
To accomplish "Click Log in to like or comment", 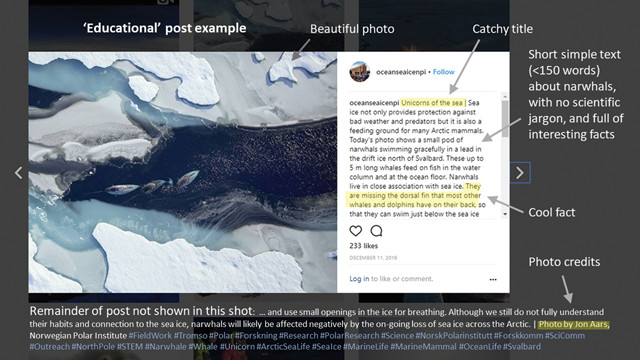I will click(x=359, y=279).
